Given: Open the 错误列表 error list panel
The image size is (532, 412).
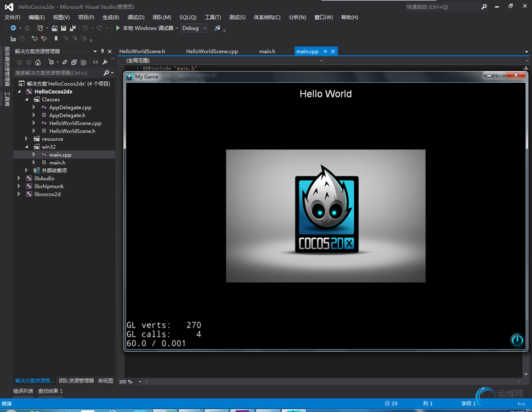Looking at the screenshot, I should pyautogui.click(x=23, y=391).
